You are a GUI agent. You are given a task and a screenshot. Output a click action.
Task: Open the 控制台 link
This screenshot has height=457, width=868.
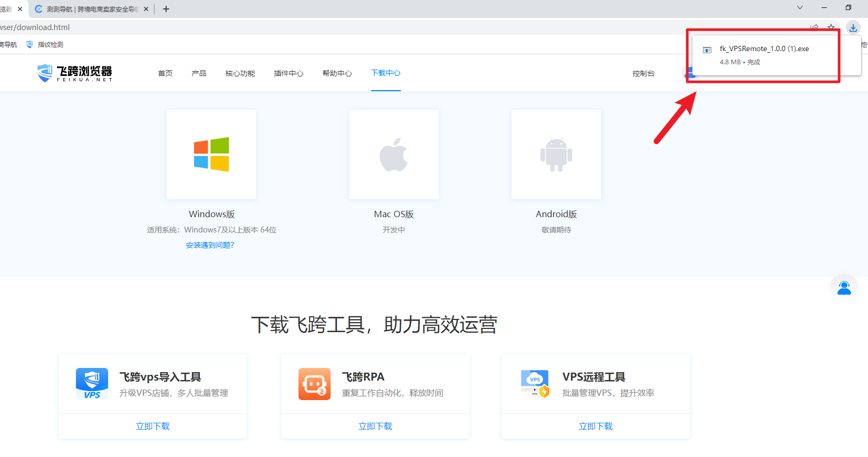[643, 73]
